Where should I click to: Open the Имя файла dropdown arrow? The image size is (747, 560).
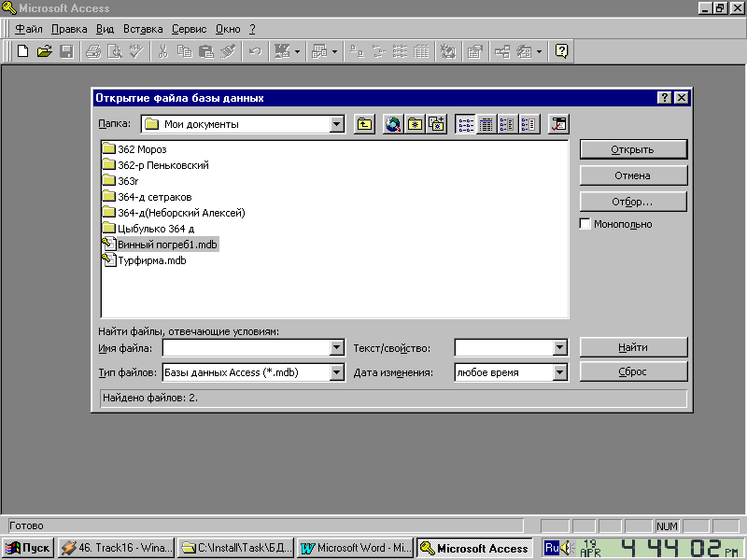tap(336, 347)
